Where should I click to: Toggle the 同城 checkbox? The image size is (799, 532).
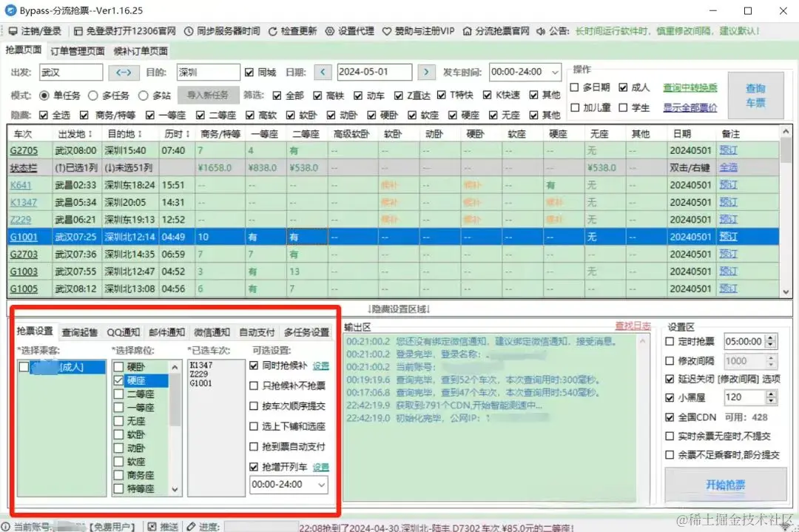pos(249,73)
